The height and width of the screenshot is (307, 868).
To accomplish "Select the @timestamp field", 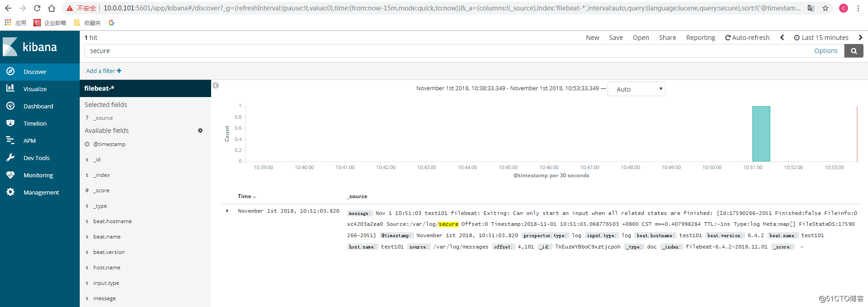I will pos(109,144).
